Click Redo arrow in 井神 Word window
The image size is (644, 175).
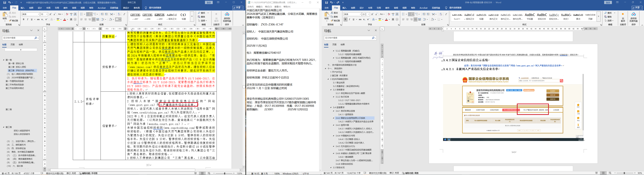pos(338,3)
